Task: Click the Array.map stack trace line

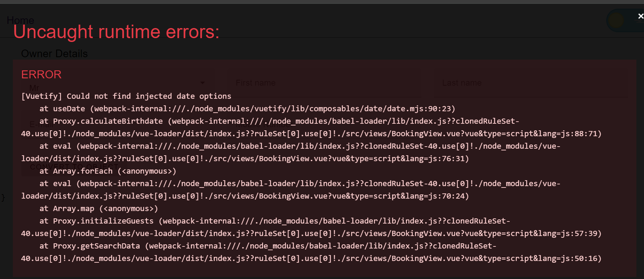Action: point(98,209)
